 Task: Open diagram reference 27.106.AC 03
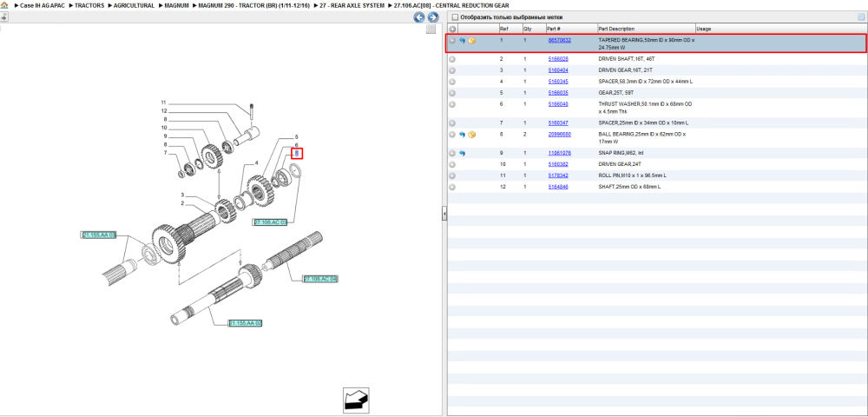tap(271, 222)
